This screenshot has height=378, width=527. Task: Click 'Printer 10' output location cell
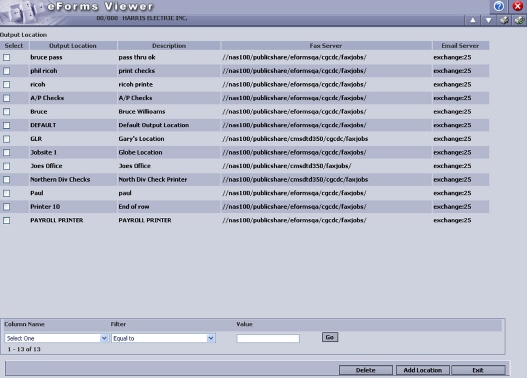[x=45, y=206]
